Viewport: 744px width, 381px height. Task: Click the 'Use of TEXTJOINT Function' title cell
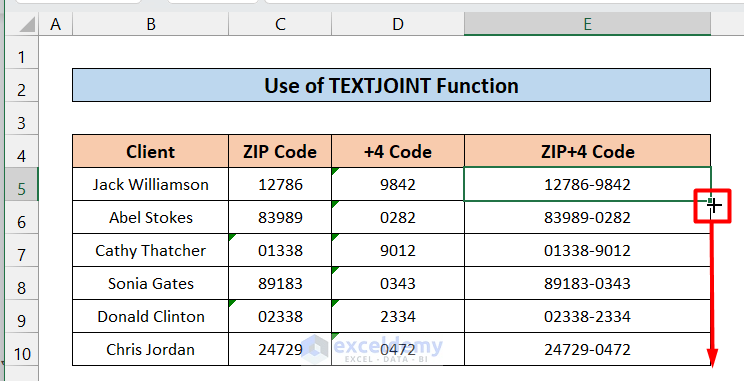point(391,85)
